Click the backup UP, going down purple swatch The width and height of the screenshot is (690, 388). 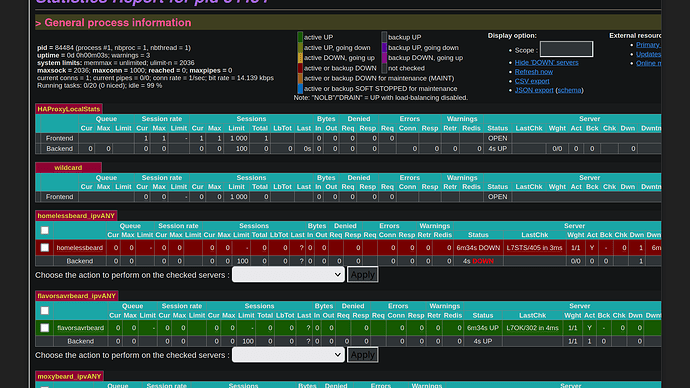(x=384, y=48)
